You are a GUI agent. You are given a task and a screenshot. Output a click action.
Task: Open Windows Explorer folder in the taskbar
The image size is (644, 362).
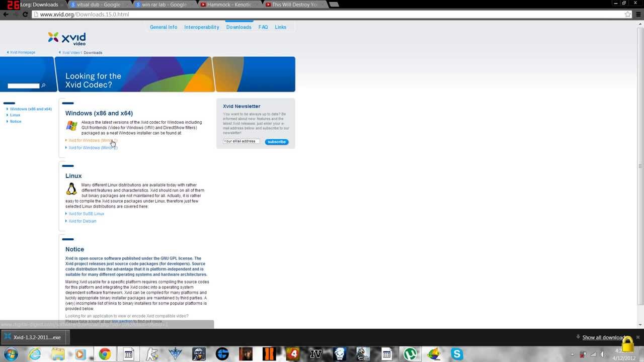(x=58, y=354)
